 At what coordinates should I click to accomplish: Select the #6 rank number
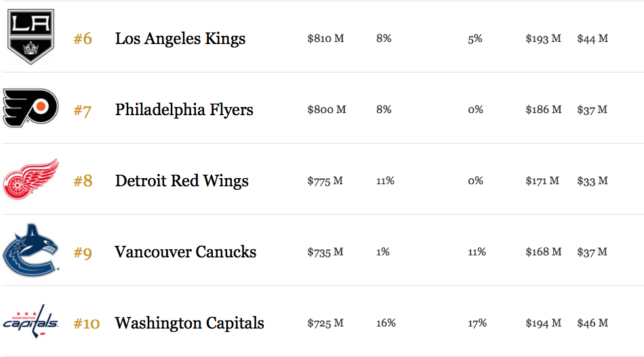click(x=83, y=39)
